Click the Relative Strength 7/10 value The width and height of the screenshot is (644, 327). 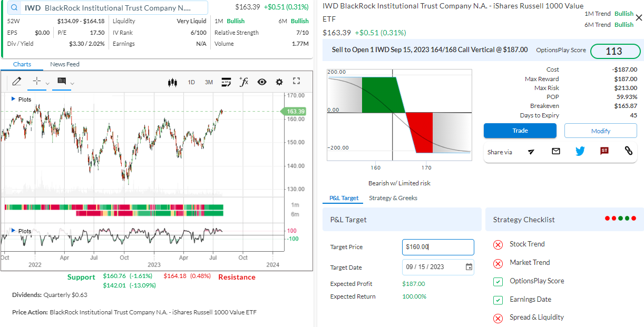(x=303, y=33)
